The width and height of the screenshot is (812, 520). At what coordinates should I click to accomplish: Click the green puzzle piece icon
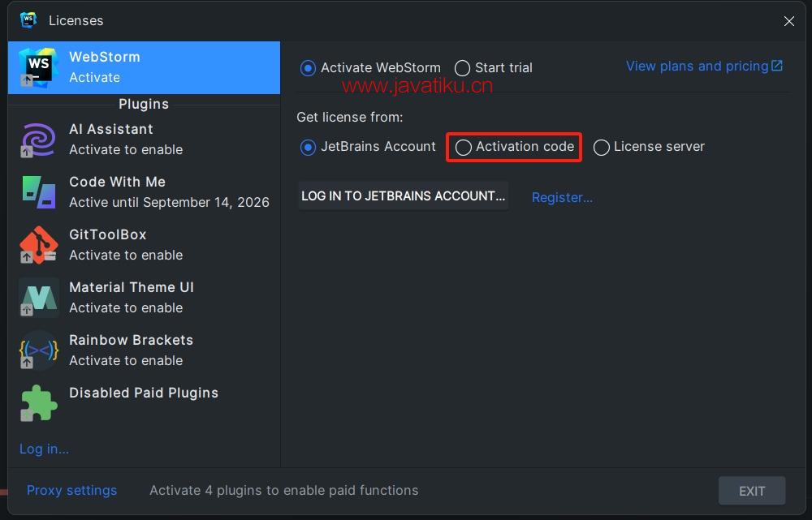[x=38, y=403]
